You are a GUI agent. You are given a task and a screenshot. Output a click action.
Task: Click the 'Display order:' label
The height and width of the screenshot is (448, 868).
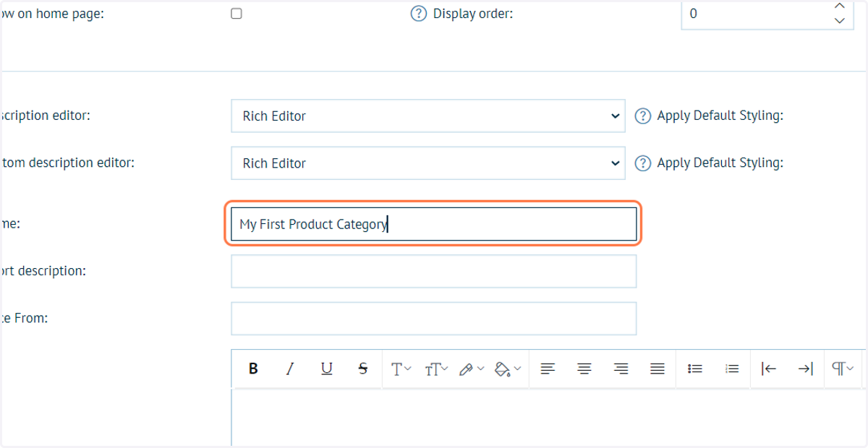473,14
